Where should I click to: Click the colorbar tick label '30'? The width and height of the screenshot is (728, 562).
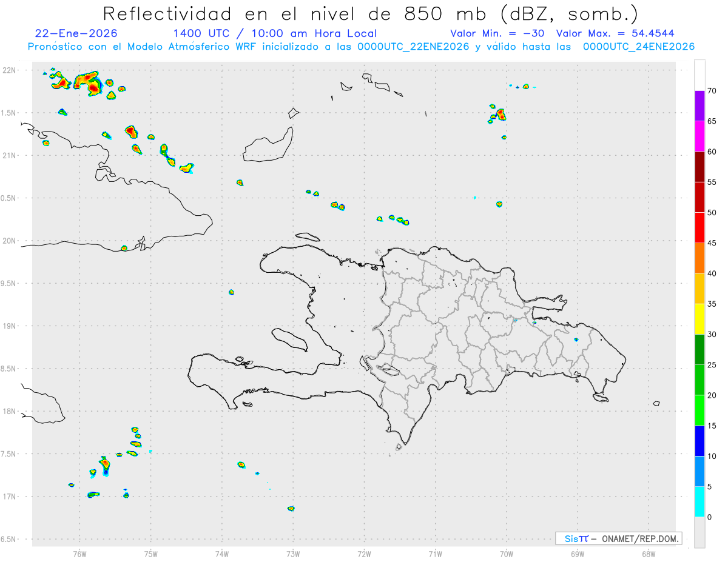point(712,335)
